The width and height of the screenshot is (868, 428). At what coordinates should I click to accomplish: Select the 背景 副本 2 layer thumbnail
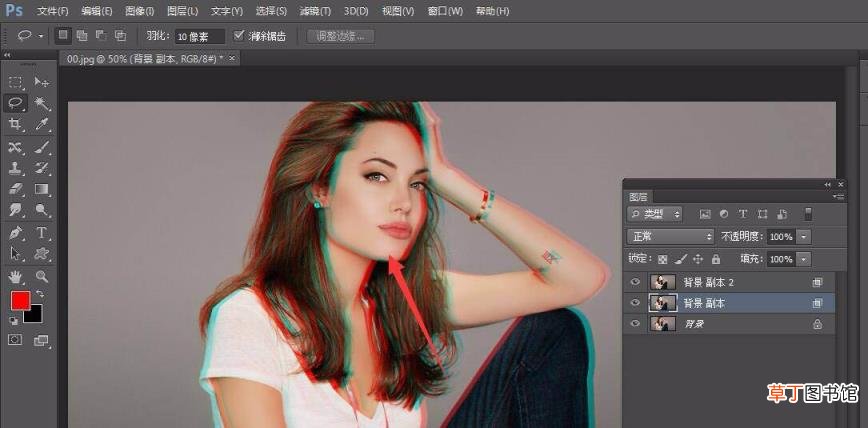(663, 282)
